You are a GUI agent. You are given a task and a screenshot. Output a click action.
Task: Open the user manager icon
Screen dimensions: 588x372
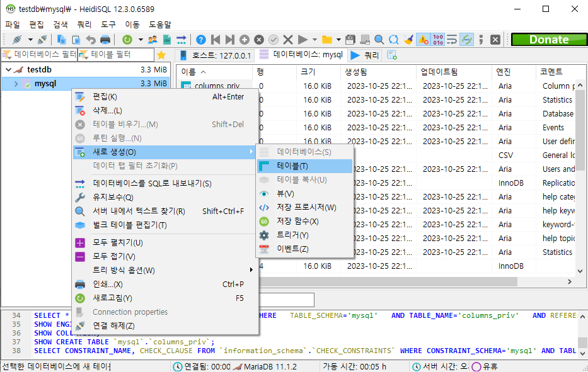pyautogui.click(x=153, y=39)
